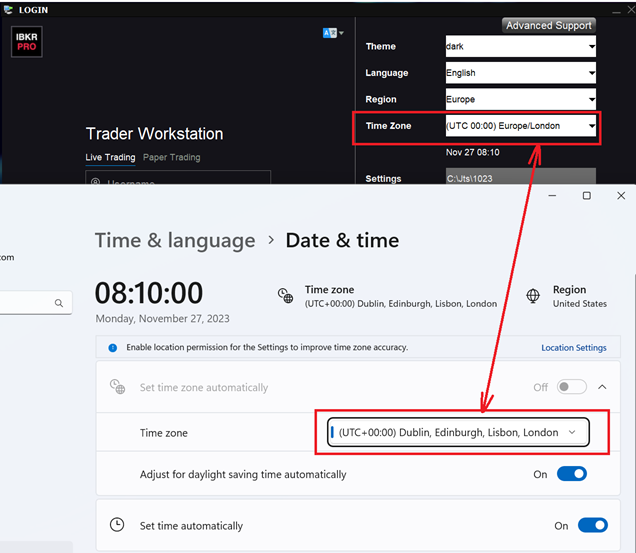Viewport: 636px width, 553px height.
Task: Click the Time zone clock-globe icon in header
Action: [286, 296]
